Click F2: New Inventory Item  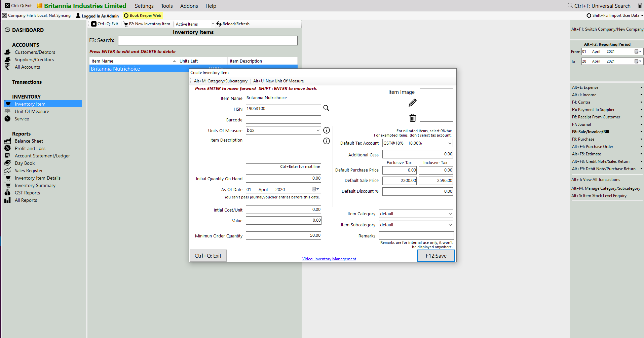tap(147, 24)
